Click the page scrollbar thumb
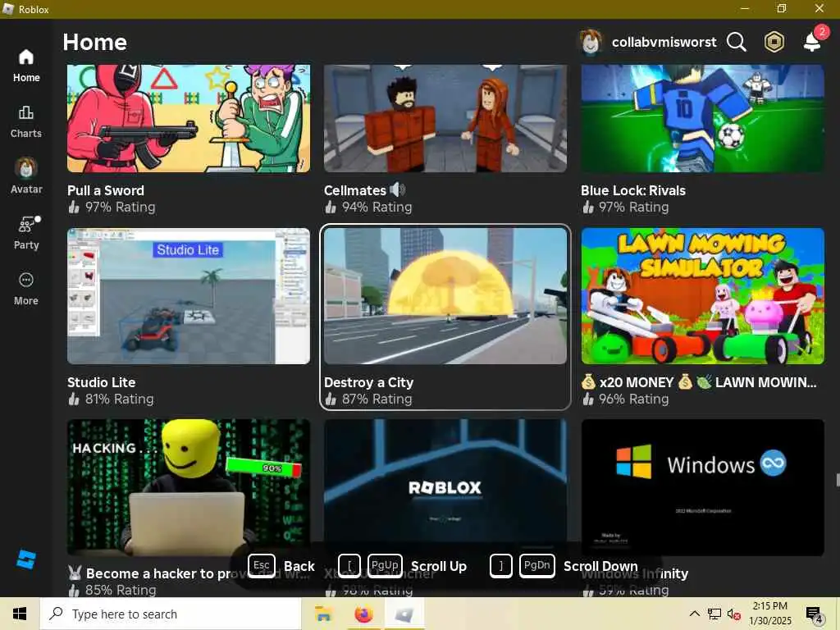840x630 pixels. 838,479
